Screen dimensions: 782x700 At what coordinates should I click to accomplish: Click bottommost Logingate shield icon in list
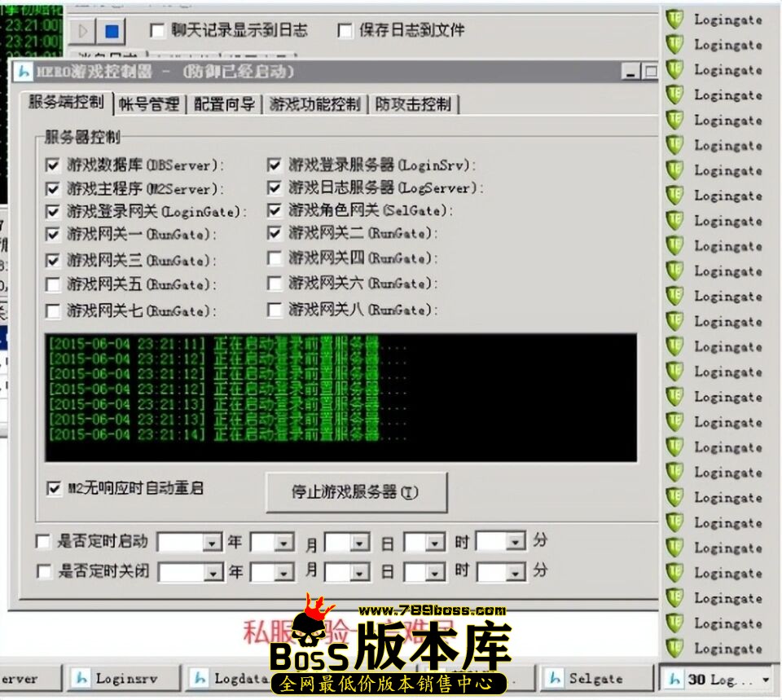pos(674,648)
